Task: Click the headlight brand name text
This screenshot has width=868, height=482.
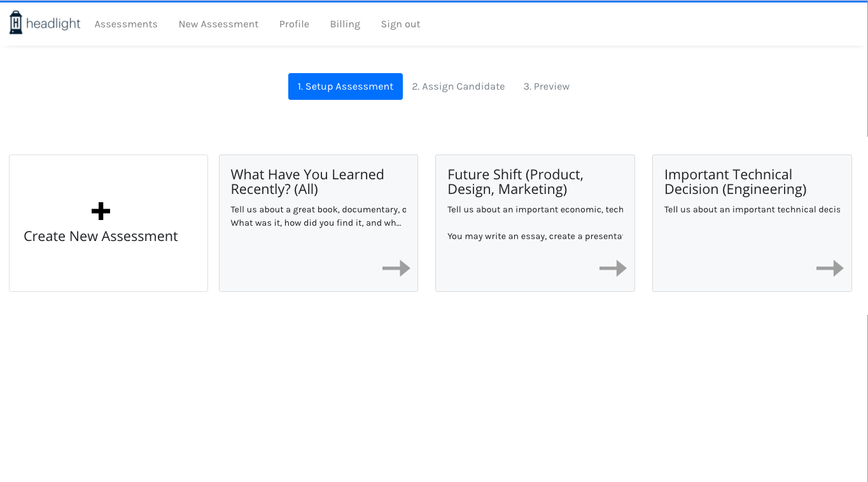Action: (53, 24)
